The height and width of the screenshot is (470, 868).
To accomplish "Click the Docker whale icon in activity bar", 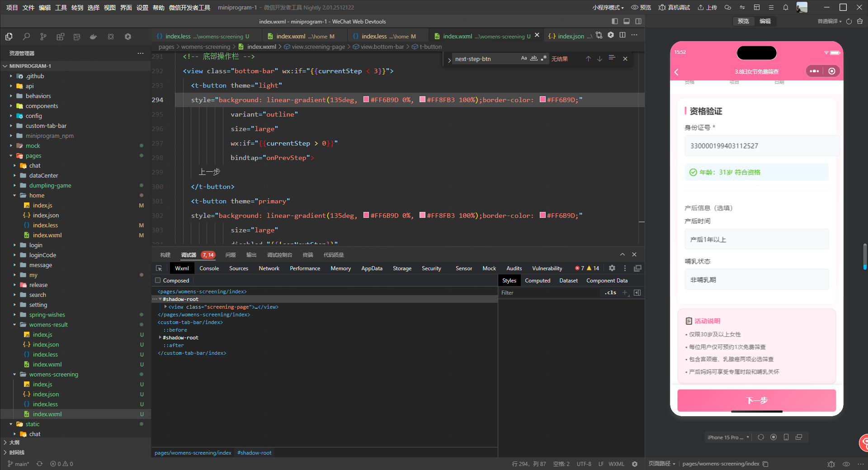I will [x=94, y=37].
